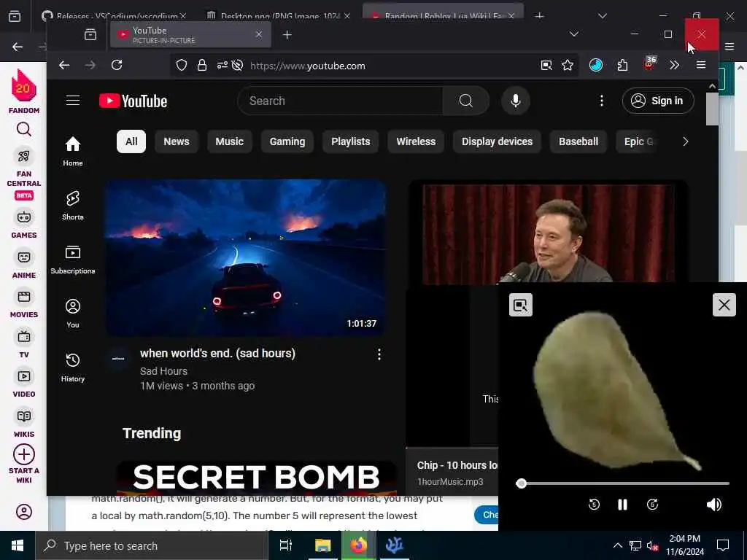Open the YouTube hamburger guide menu
Screen dimensions: 747x560
[73, 101]
